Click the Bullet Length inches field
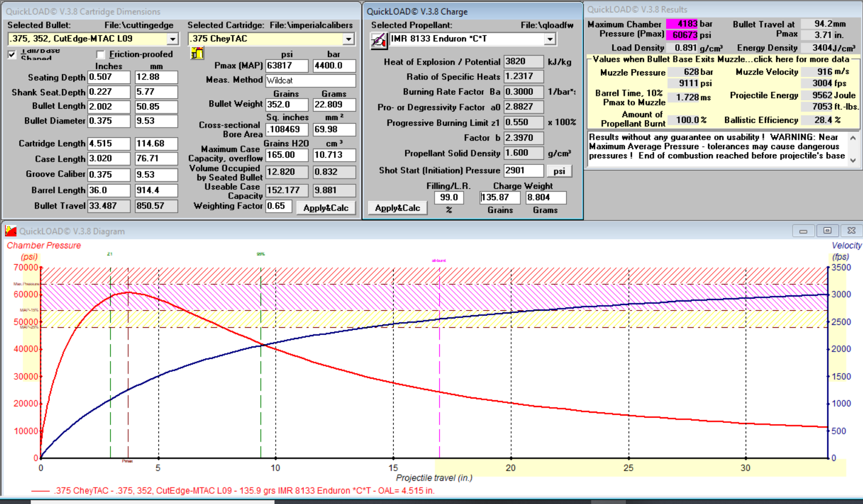Viewport: 863px width, 504px height. tap(109, 106)
